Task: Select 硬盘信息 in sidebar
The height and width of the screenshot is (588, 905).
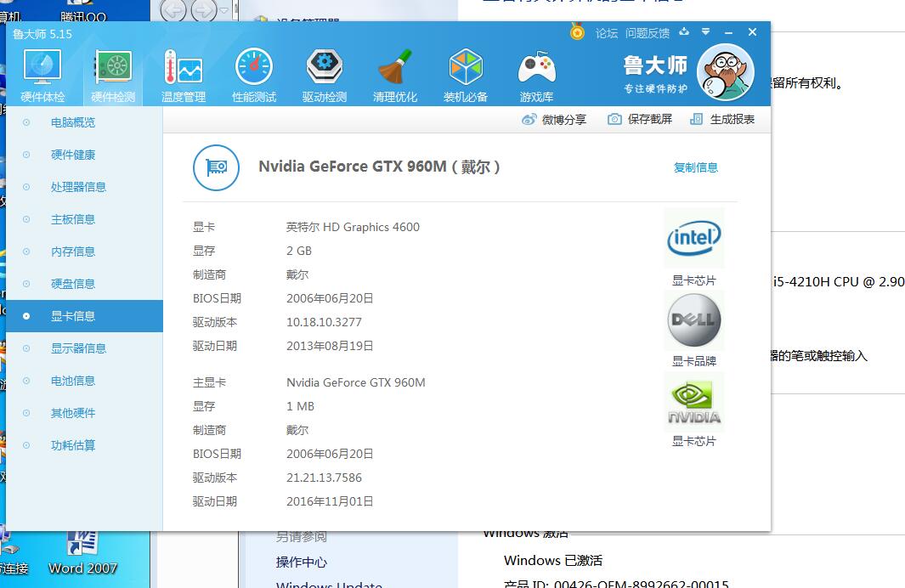Action: 84,284
